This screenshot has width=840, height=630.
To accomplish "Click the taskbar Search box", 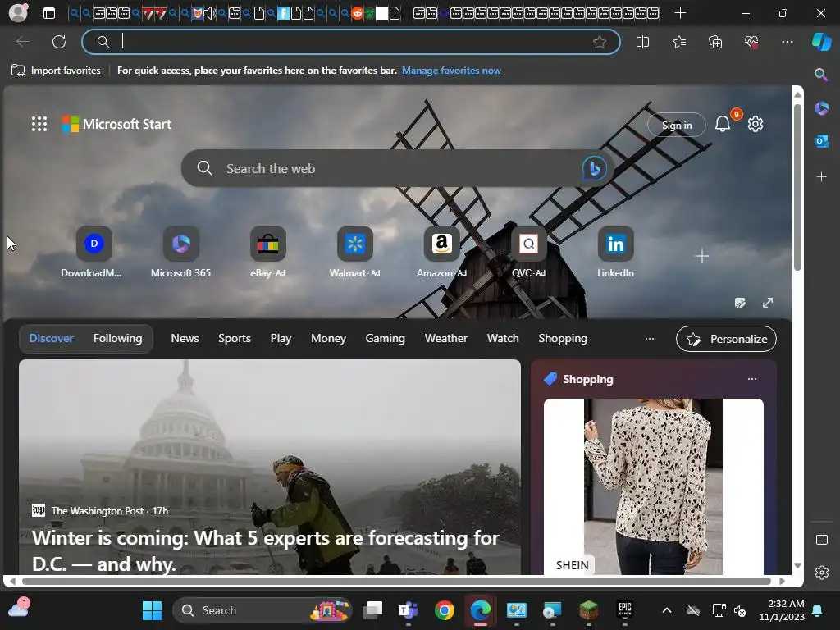I will point(262,610).
